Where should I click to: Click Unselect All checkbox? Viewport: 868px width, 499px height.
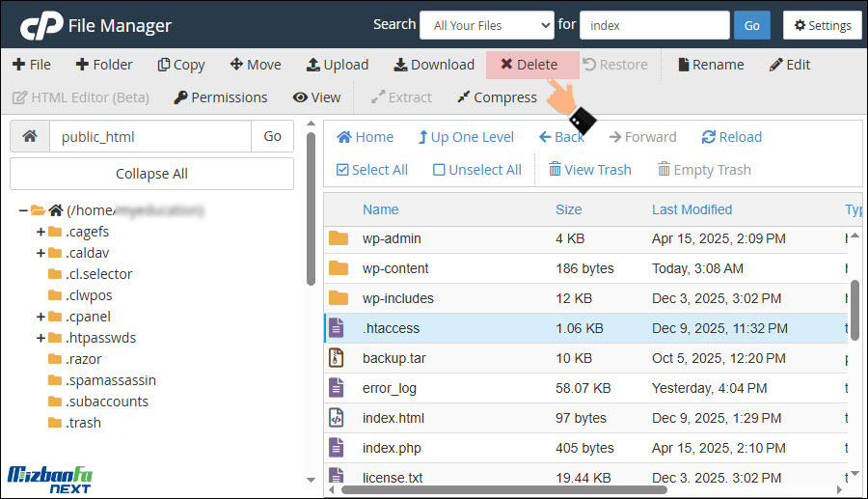(439, 170)
